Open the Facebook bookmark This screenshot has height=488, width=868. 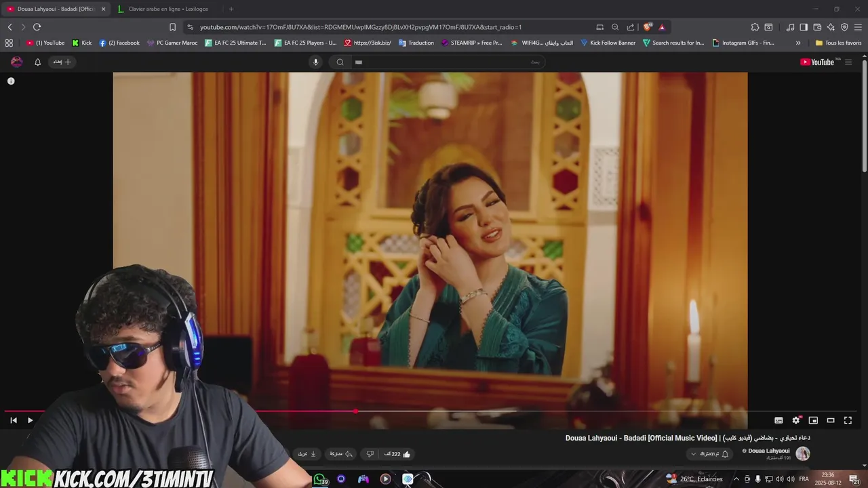pos(119,43)
